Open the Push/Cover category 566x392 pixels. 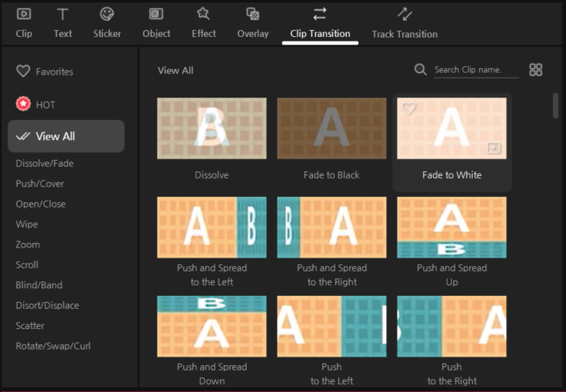pyautogui.click(x=40, y=184)
